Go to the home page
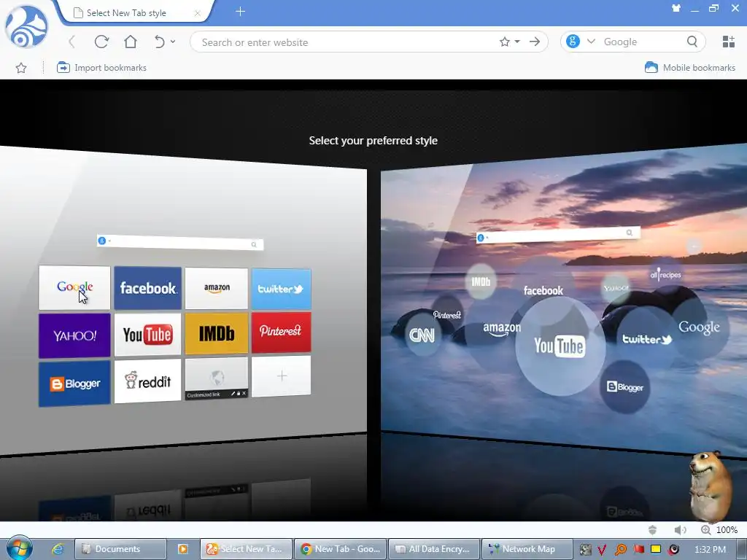The height and width of the screenshot is (560, 747). click(130, 42)
